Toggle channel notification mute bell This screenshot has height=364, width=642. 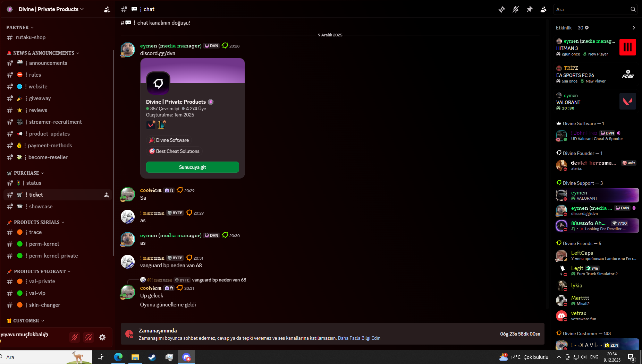516,9
